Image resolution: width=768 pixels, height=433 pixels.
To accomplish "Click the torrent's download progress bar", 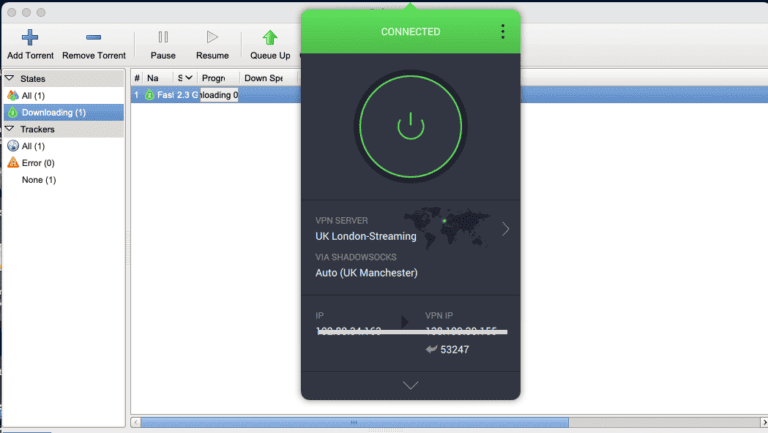I will 220,95.
